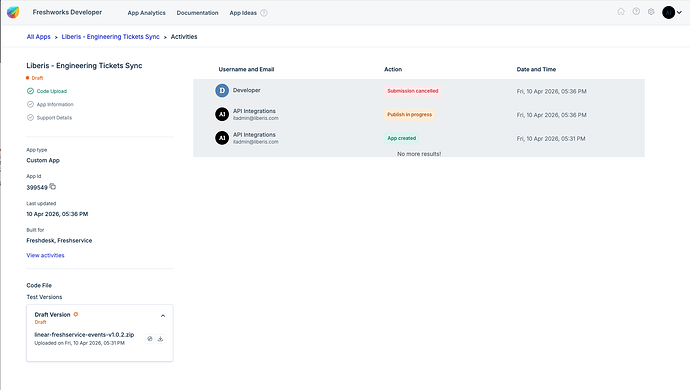
Task: Click the Username and Email column header
Action: pyautogui.click(x=246, y=70)
